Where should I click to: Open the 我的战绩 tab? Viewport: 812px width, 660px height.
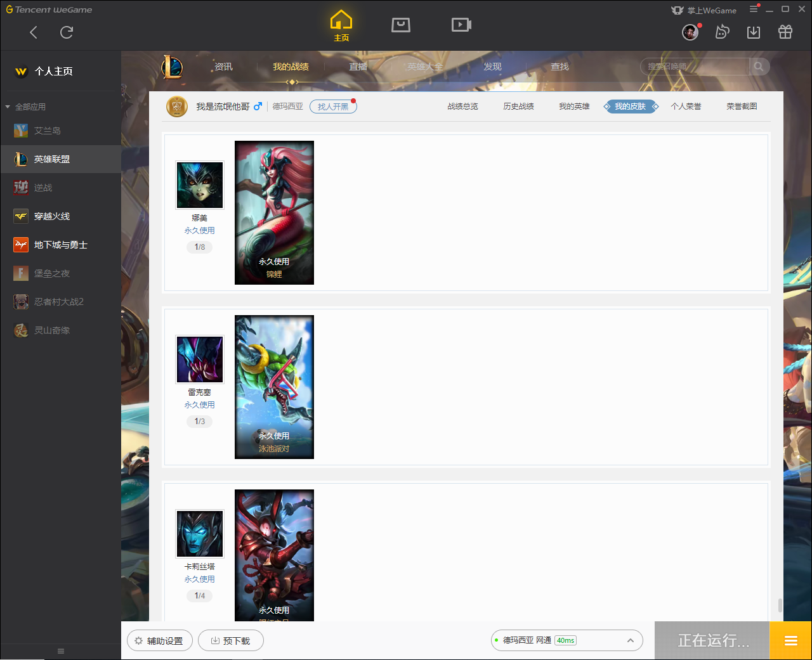pyautogui.click(x=291, y=67)
